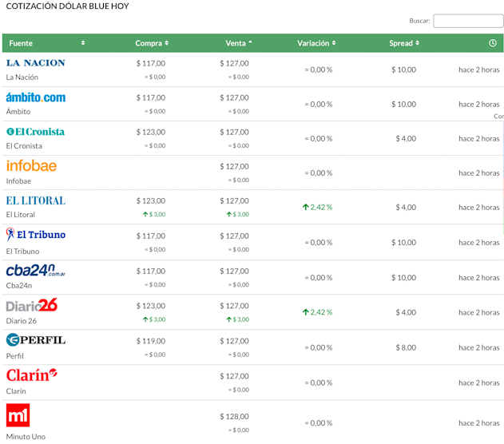Click the Perfil logo
The image size is (504, 444).
pyautogui.click(x=35, y=340)
